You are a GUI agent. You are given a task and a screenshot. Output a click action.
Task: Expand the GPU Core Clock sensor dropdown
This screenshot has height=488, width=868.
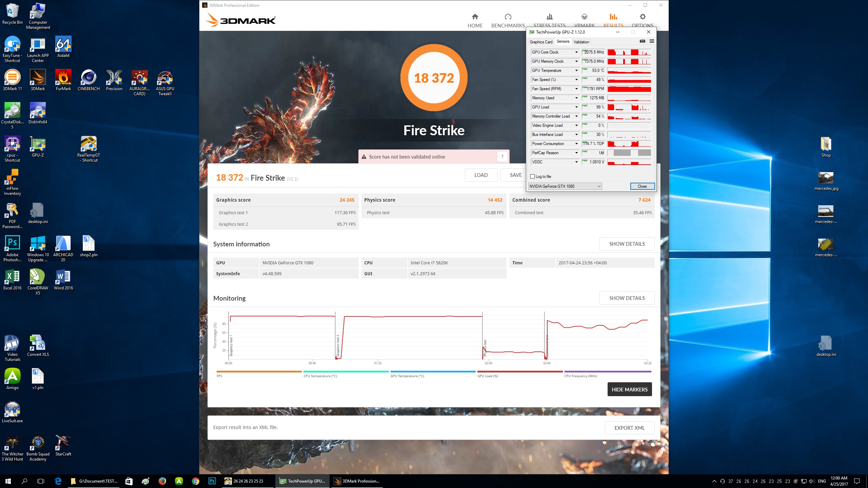pos(576,52)
